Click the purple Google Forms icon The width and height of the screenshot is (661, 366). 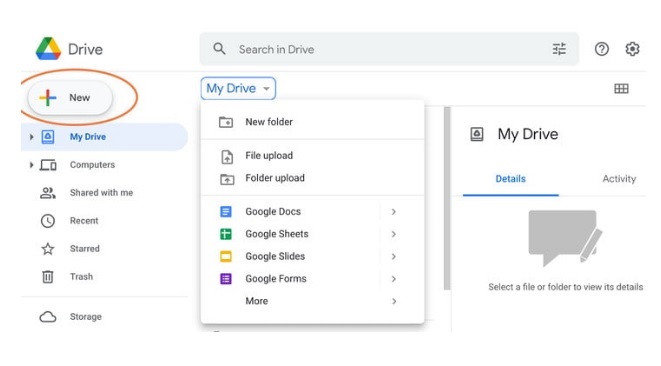226,279
